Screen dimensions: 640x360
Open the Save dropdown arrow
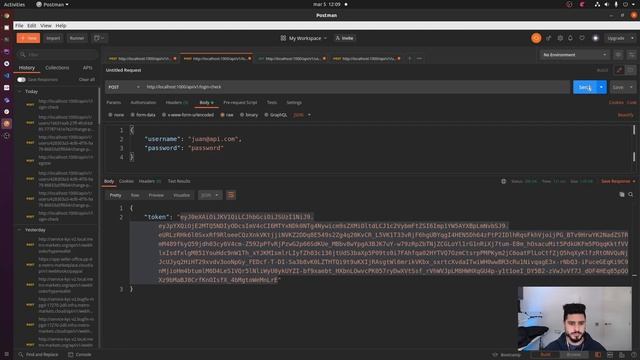pyautogui.click(x=631, y=87)
